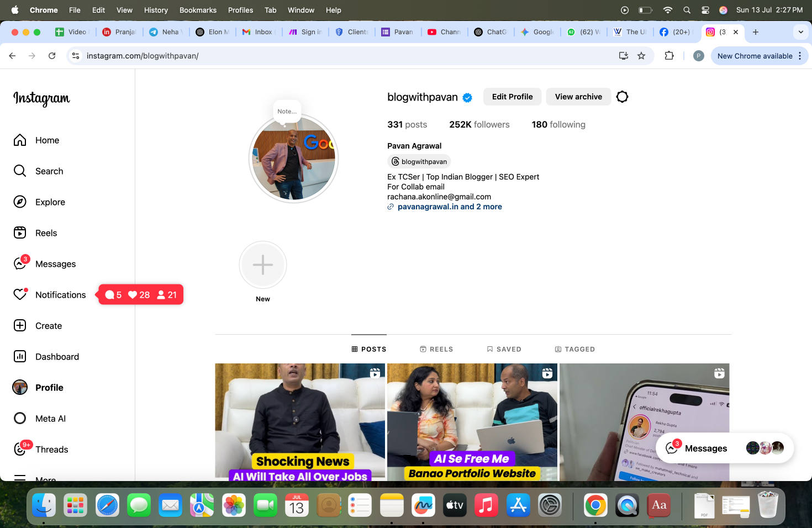Open the Dashboard chart icon
This screenshot has width=812, height=528.
[x=20, y=357]
